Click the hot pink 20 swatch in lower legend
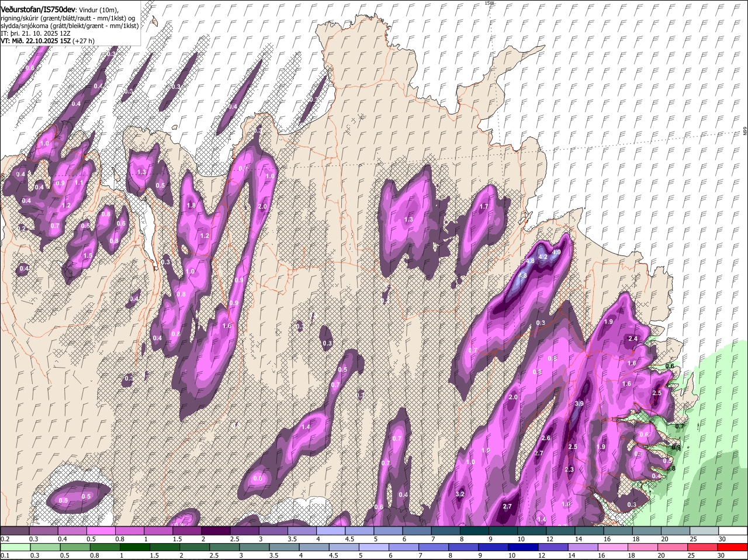Viewport: 748px width, 560px height. click(673, 547)
